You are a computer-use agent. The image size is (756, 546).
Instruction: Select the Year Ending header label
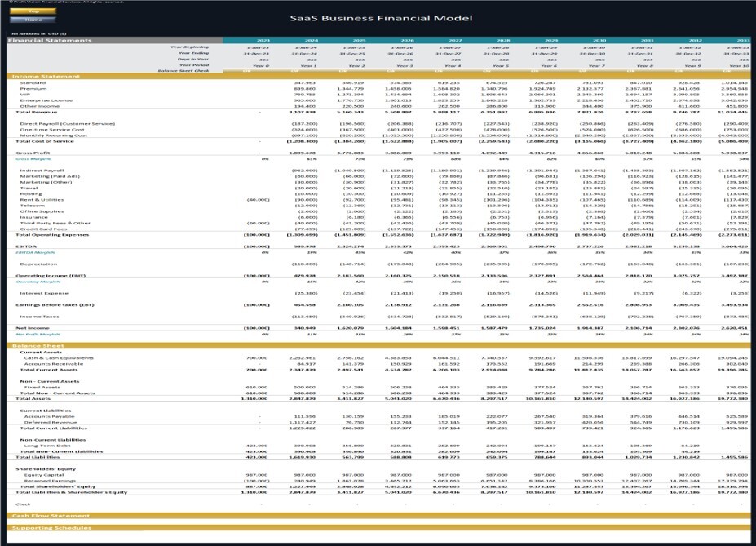[x=194, y=53]
